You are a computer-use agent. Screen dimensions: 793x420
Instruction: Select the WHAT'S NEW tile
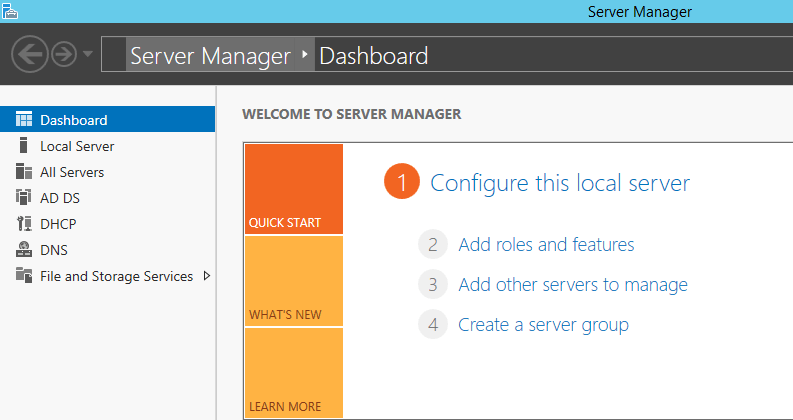click(x=294, y=281)
